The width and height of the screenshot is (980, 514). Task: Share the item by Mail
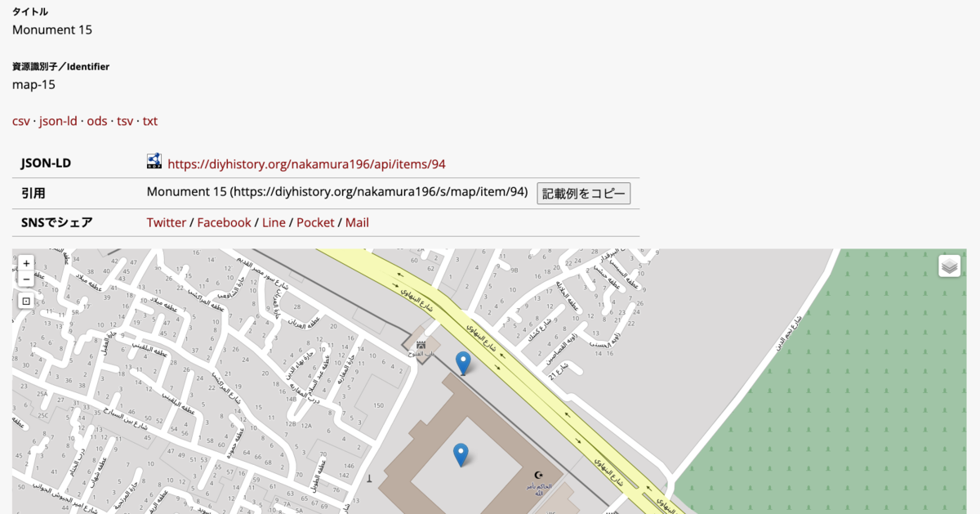point(357,221)
